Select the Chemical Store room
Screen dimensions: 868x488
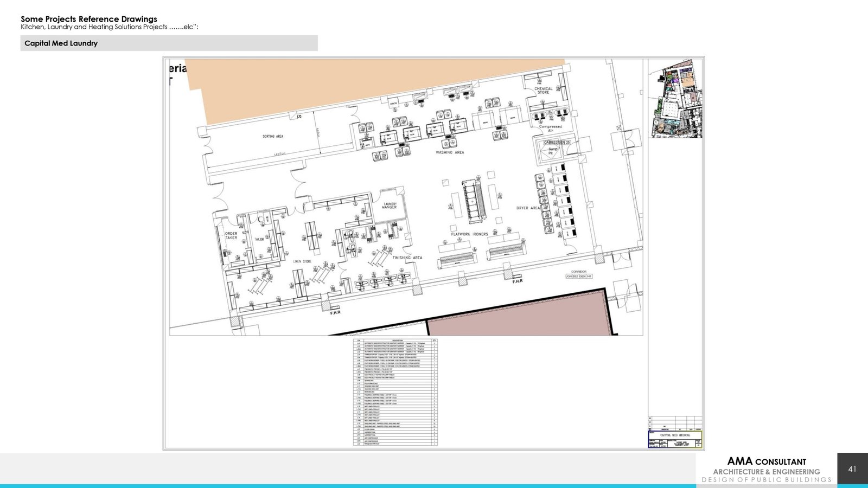point(543,91)
